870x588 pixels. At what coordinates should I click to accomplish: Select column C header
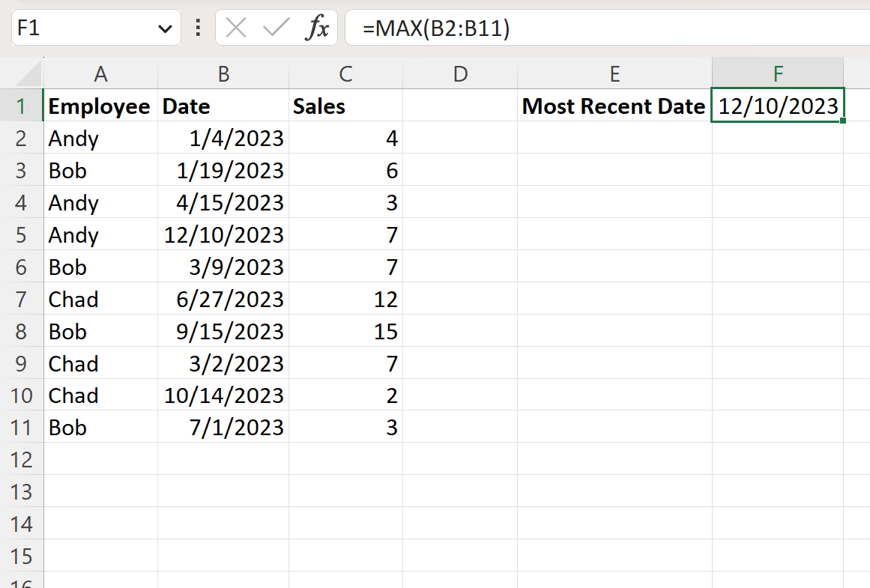pyautogui.click(x=345, y=73)
